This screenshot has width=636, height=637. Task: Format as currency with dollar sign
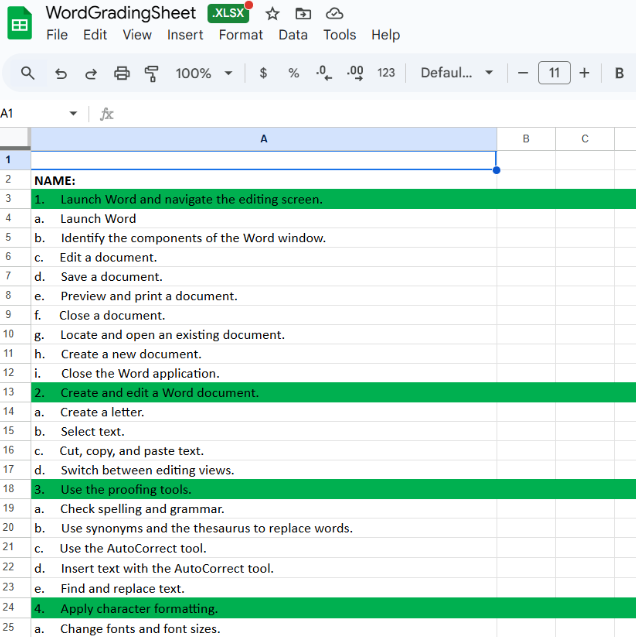[263, 73]
